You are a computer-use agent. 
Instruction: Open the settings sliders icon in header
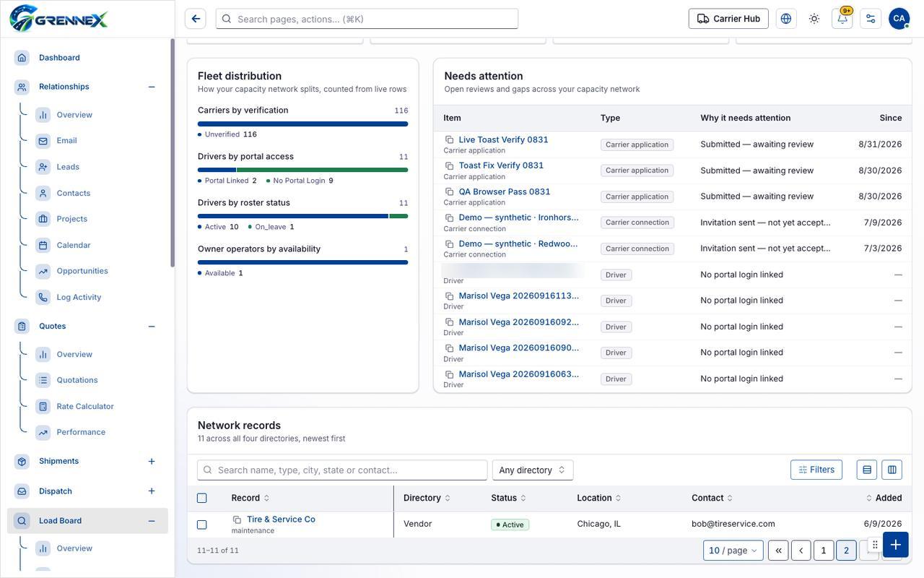871,19
